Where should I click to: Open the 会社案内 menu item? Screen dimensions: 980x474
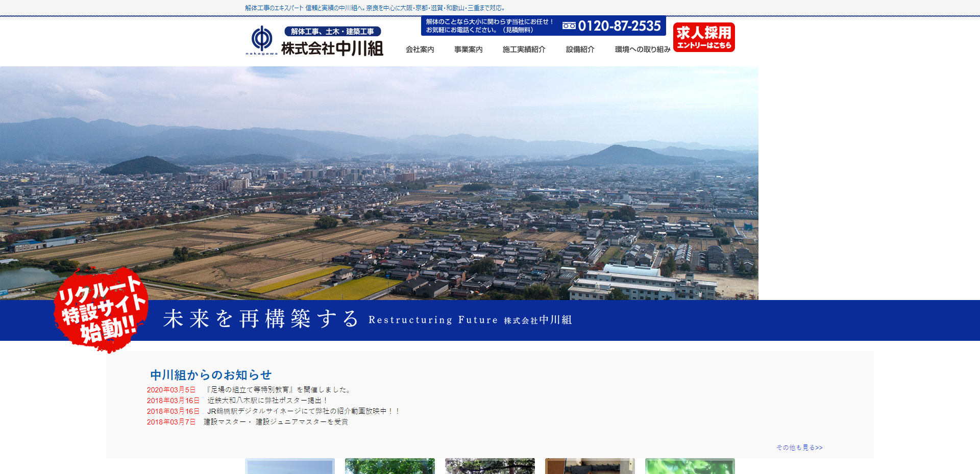tap(420, 49)
